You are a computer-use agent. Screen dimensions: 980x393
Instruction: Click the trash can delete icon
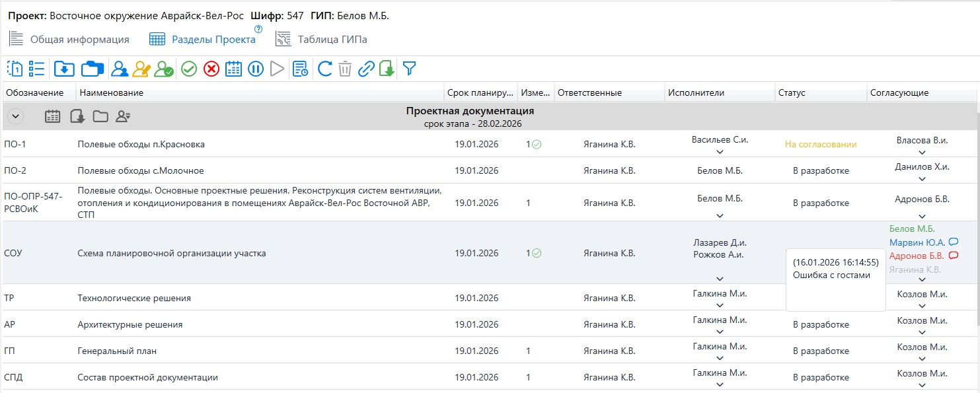coord(345,69)
